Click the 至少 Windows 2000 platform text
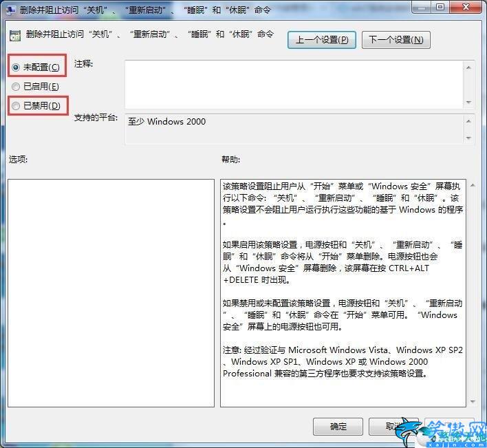 coord(166,122)
